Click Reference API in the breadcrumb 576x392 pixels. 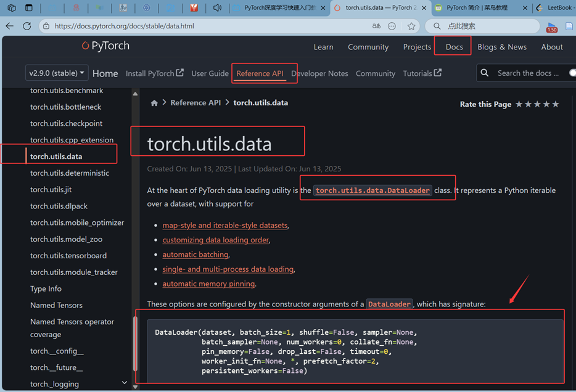click(195, 103)
